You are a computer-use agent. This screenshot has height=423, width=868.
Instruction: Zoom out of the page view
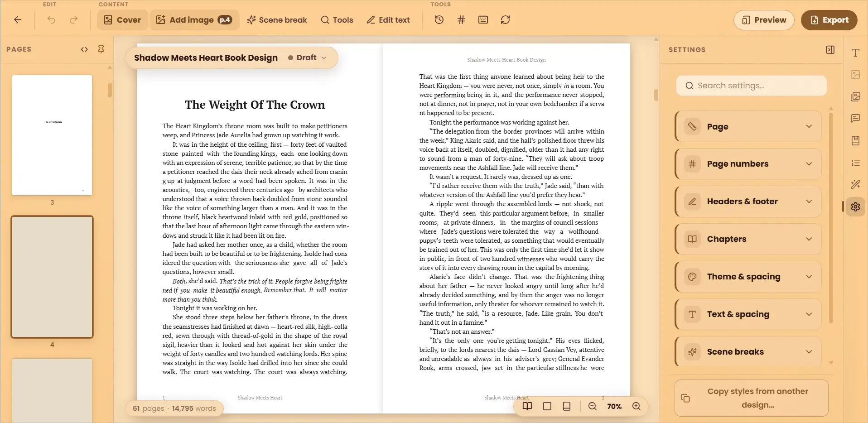pos(592,406)
